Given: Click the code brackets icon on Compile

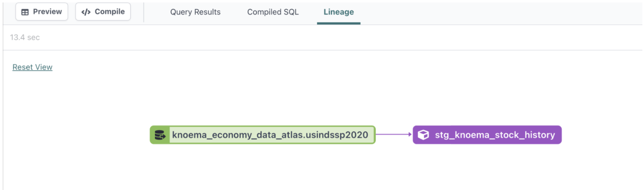Looking at the screenshot, I should [x=86, y=12].
